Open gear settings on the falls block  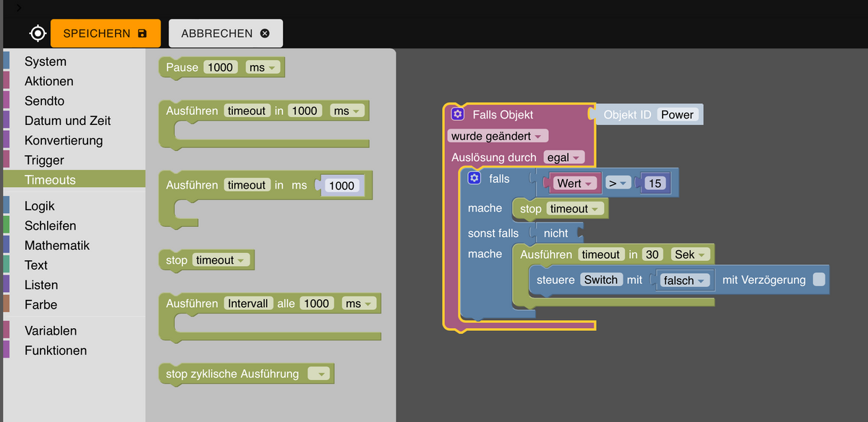(475, 178)
